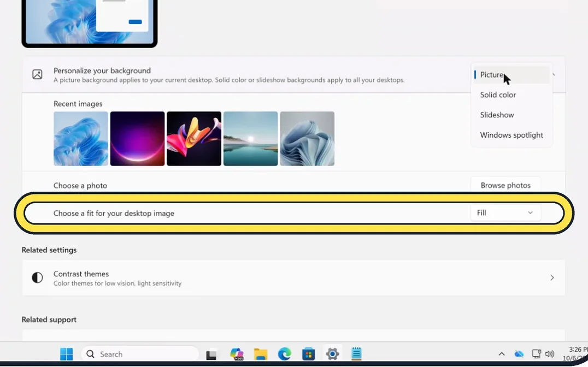Click the Settings gear taskbar icon
The height and width of the screenshot is (367, 588).
pyautogui.click(x=332, y=354)
